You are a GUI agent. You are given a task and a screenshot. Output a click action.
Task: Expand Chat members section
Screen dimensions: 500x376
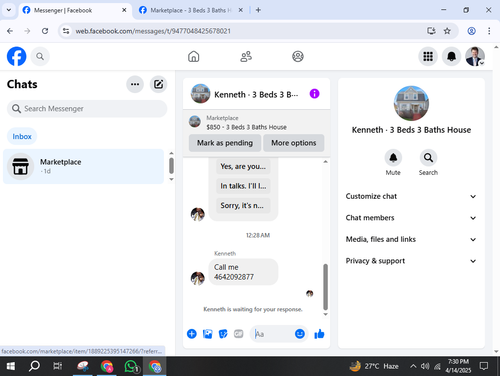(411, 218)
